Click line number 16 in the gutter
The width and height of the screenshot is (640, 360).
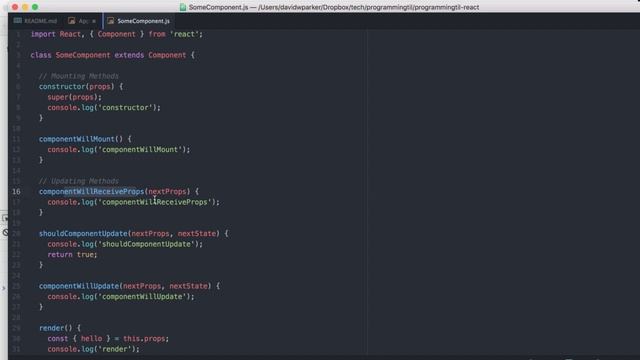pos(16,191)
